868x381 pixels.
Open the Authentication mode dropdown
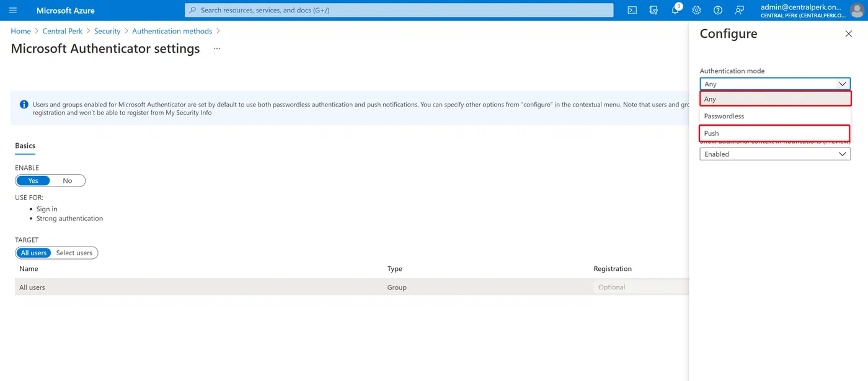775,84
